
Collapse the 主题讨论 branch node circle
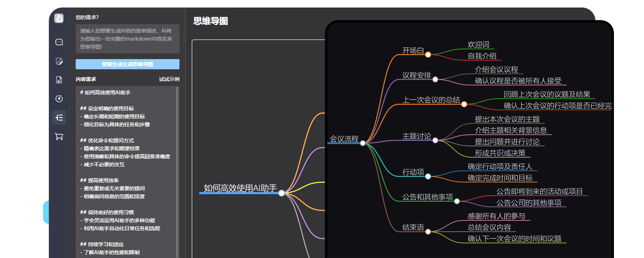tap(435, 140)
